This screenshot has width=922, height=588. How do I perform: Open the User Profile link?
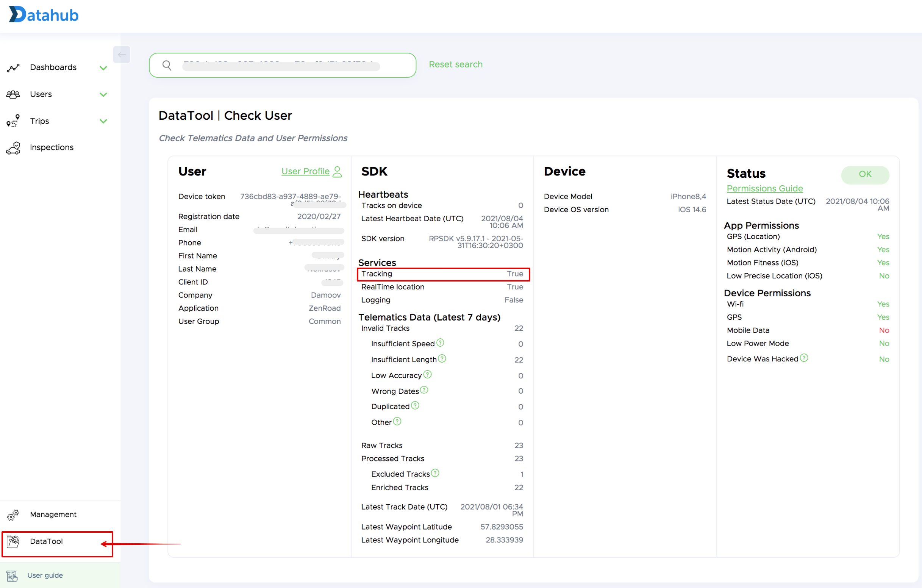click(x=305, y=171)
